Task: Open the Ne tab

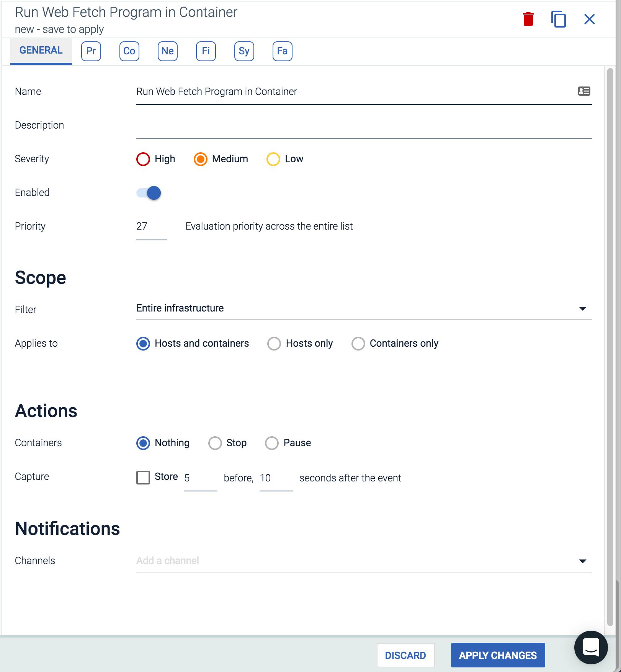Action: tap(168, 51)
